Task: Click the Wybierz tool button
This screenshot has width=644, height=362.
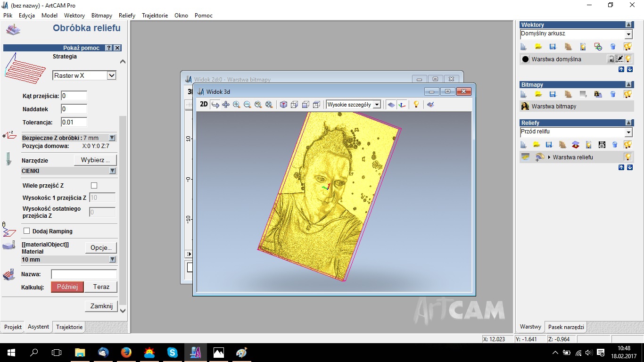Action: (x=95, y=160)
